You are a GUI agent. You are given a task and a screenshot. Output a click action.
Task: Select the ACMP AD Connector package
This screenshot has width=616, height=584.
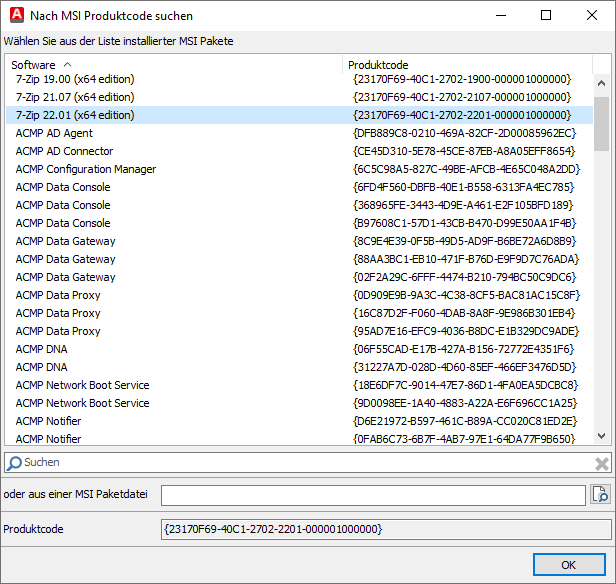point(64,151)
